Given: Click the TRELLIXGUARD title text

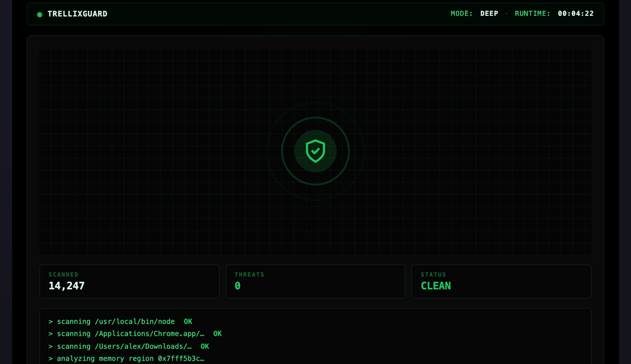Looking at the screenshot, I should [78, 14].
